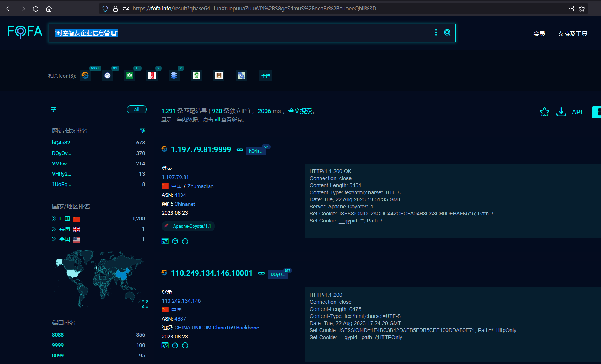Click the search magnifier icon in search bar
This screenshot has height=364, width=601.
click(x=447, y=33)
